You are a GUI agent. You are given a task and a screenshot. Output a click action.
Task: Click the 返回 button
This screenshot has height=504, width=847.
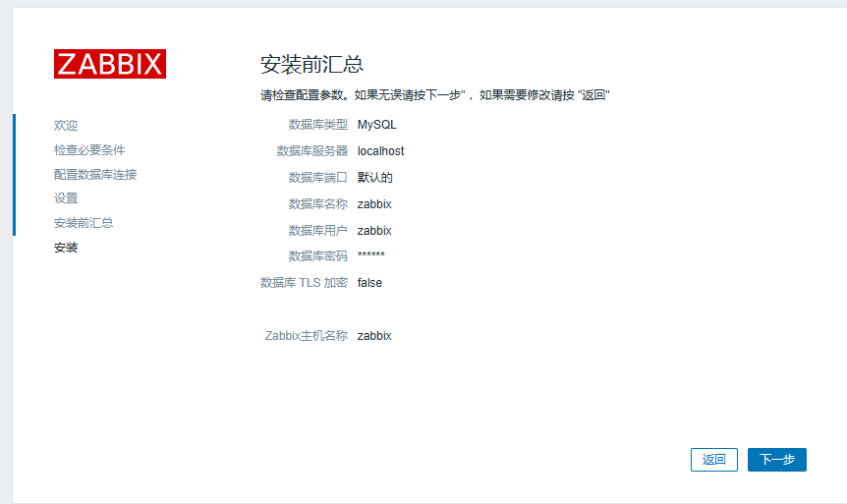tap(713, 460)
